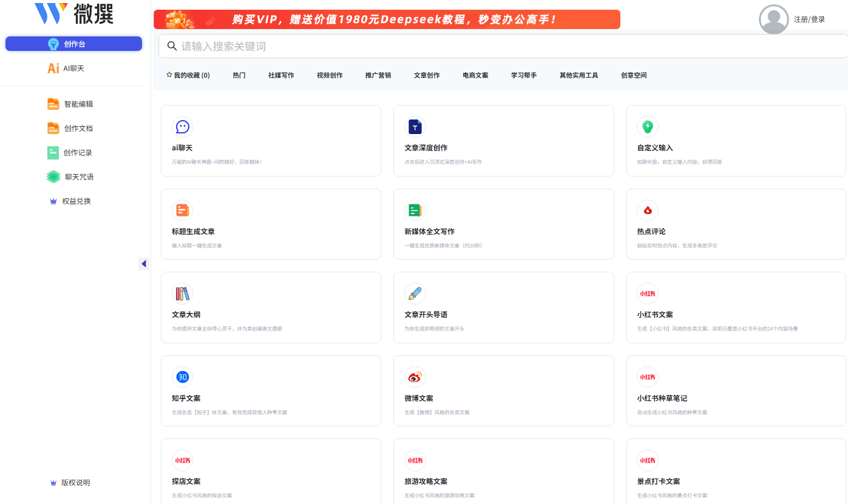Click the 知乎文案 blue icon
848x504 pixels.
coord(182,377)
